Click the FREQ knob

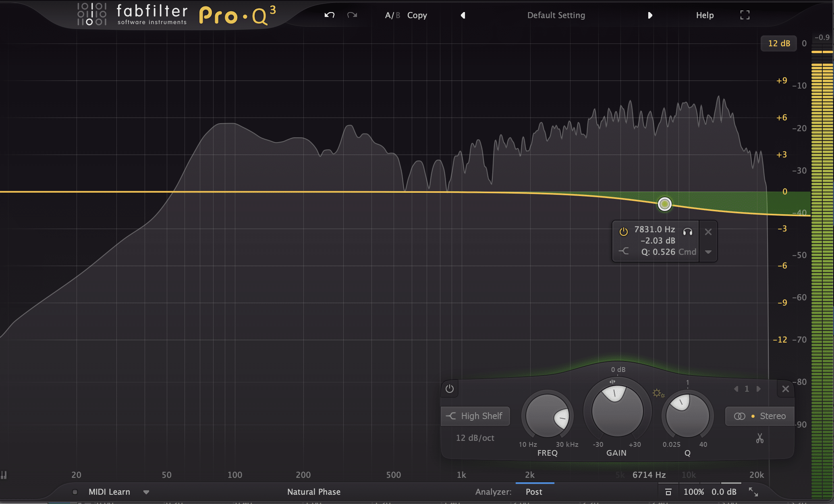[x=547, y=416]
